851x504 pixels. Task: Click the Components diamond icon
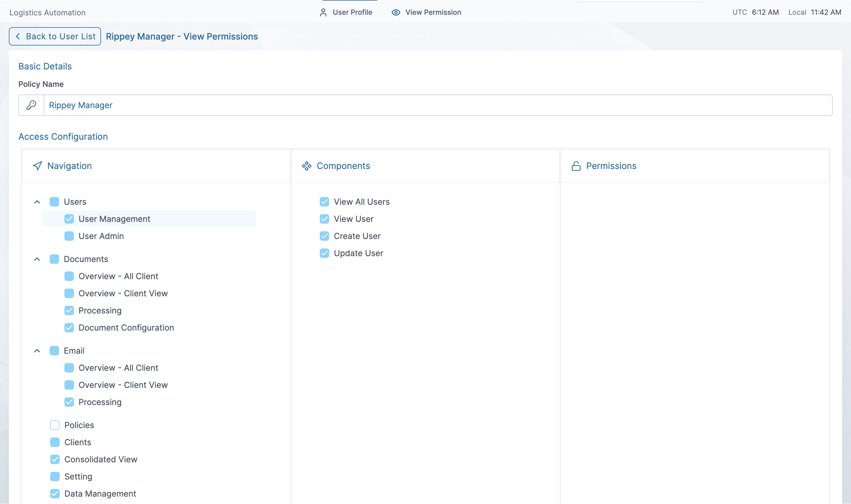pyautogui.click(x=306, y=166)
